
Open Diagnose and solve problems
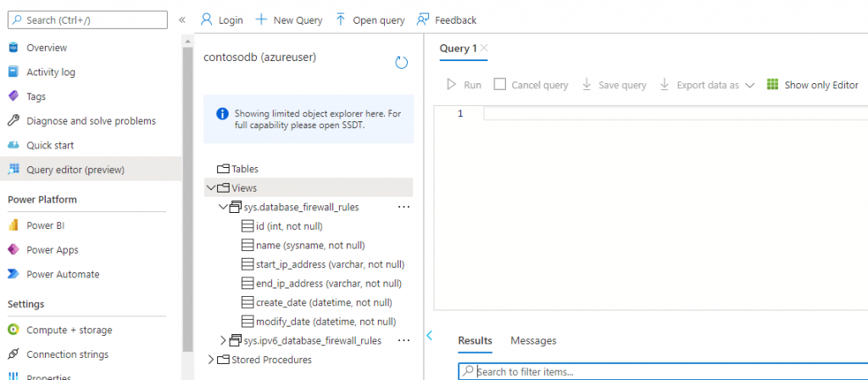tap(91, 121)
